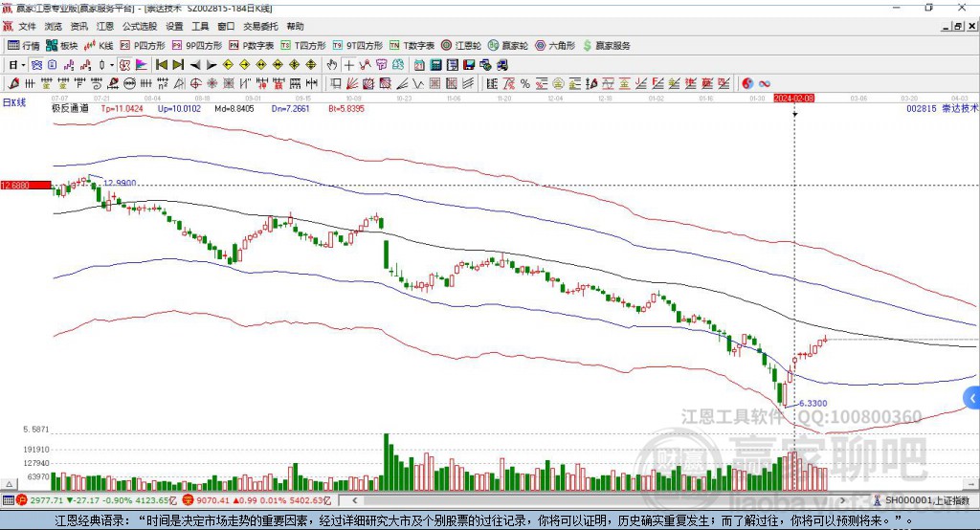
Task: Open the 工具 menu
Action: coord(200,26)
